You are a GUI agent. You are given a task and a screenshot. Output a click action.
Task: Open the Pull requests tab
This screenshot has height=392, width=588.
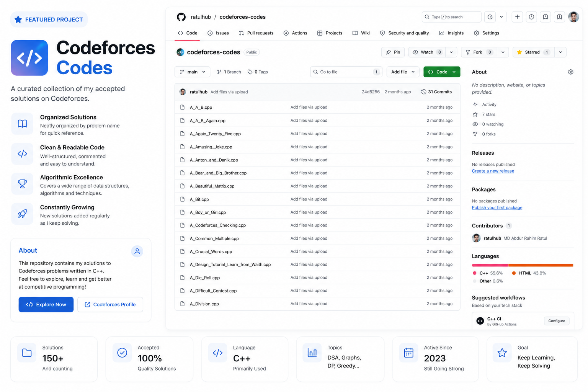[256, 33]
